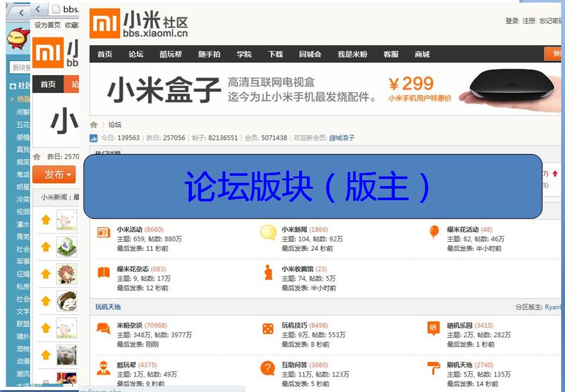The height and width of the screenshot is (392, 565).
Task: Click the back arrow in the leftmost browser window
Action: [x=21, y=13]
